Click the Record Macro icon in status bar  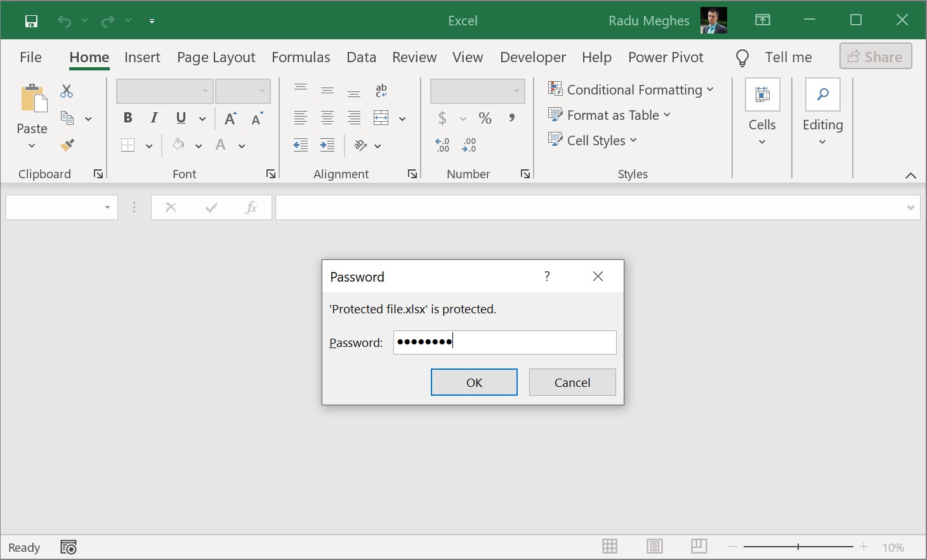pyautogui.click(x=68, y=547)
